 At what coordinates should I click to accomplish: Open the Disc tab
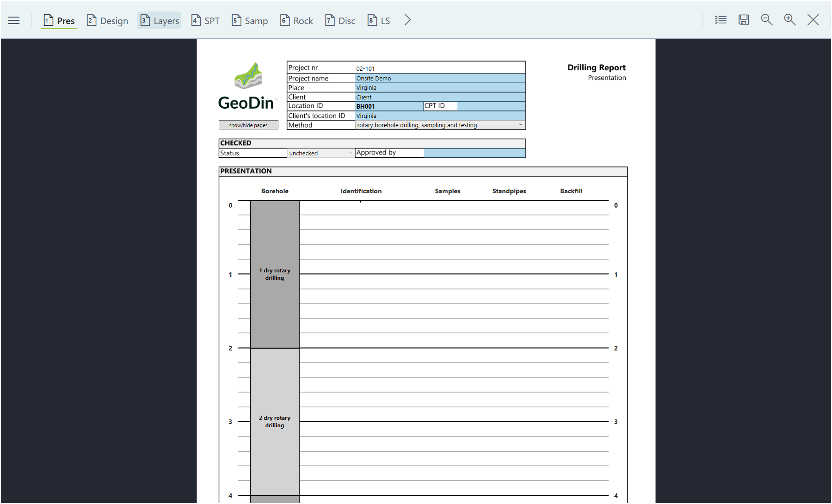(340, 21)
